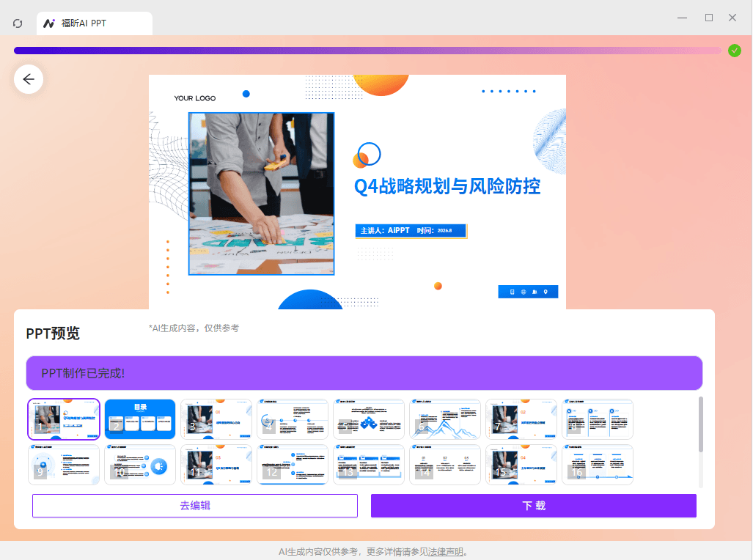The image size is (753, 560).
Task: Maximize the 福昕AI PPT window
Action: [709, 18]
